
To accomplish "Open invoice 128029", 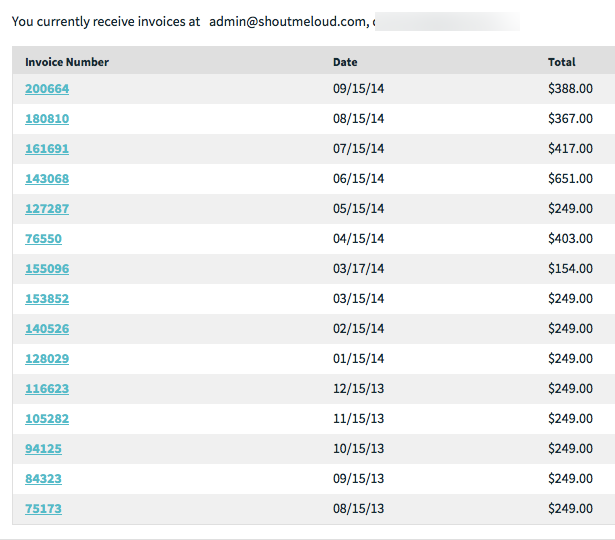I will [x=47, y=358].
